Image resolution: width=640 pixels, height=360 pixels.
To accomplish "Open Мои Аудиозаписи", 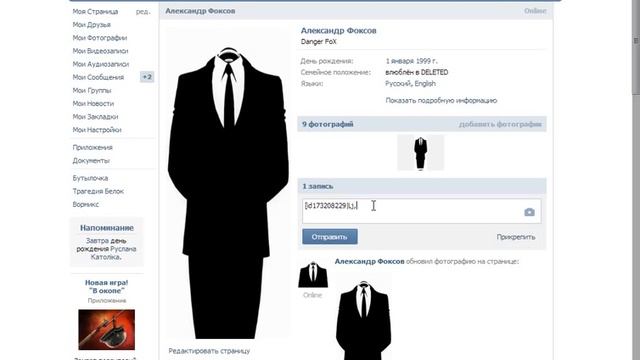I will click(x=100, y=64).
